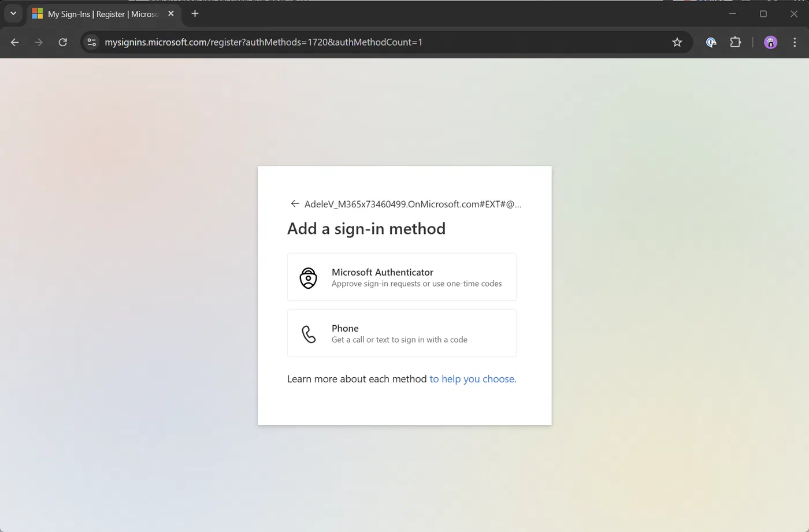Image resolution: width=809 pixels, height=532 pixels.
Task: Open a new browser tab
Action: click(x=195, y=14)
